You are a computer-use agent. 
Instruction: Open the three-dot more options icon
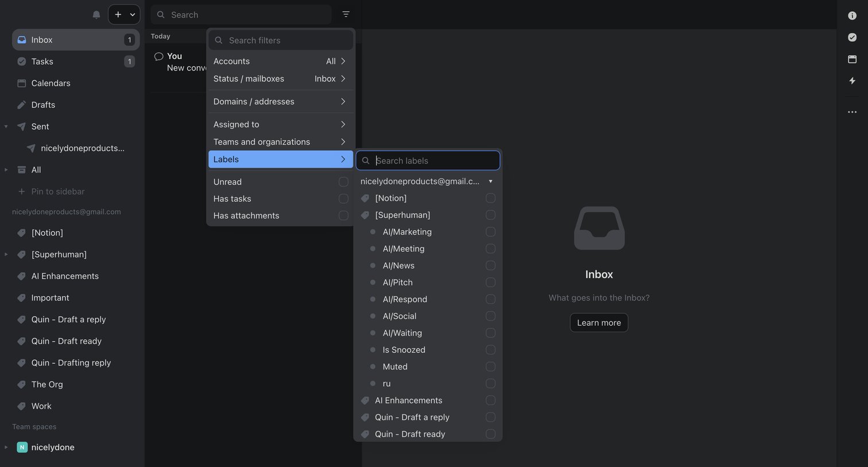pos(852,112)
